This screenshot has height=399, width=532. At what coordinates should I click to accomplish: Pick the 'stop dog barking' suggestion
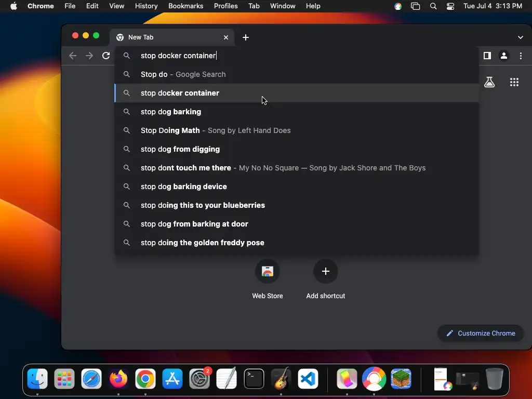point(297,112)
